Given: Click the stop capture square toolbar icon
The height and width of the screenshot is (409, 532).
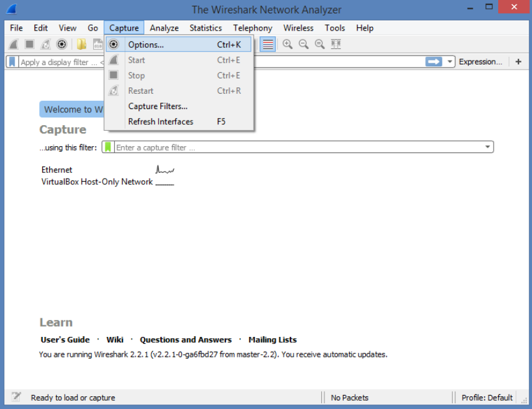Looking at the screenshot, I should tap(29, 45).
